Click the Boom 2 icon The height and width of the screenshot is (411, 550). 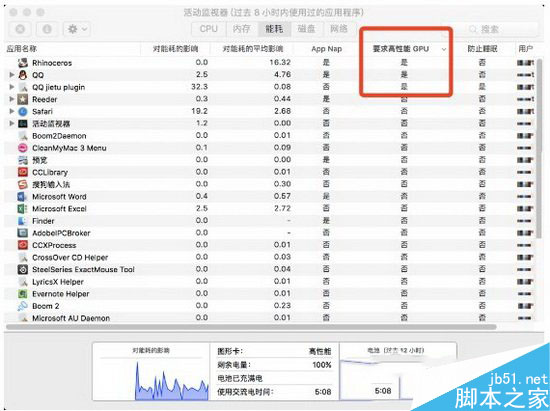pyautogui.click(x=23, y=306)
